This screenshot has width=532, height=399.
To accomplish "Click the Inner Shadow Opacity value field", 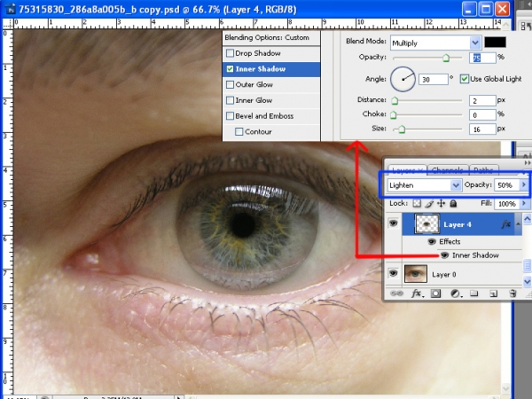I will [482, 58].
